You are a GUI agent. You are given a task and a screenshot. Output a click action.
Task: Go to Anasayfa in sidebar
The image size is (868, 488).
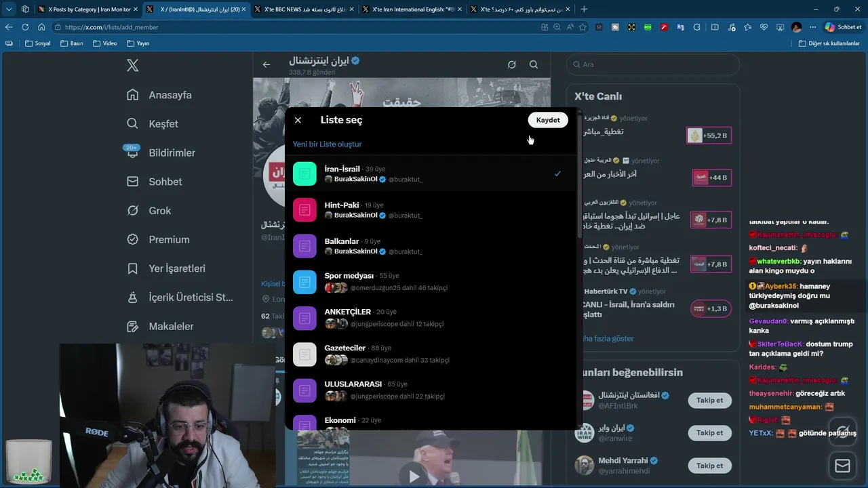pos(159,95)
